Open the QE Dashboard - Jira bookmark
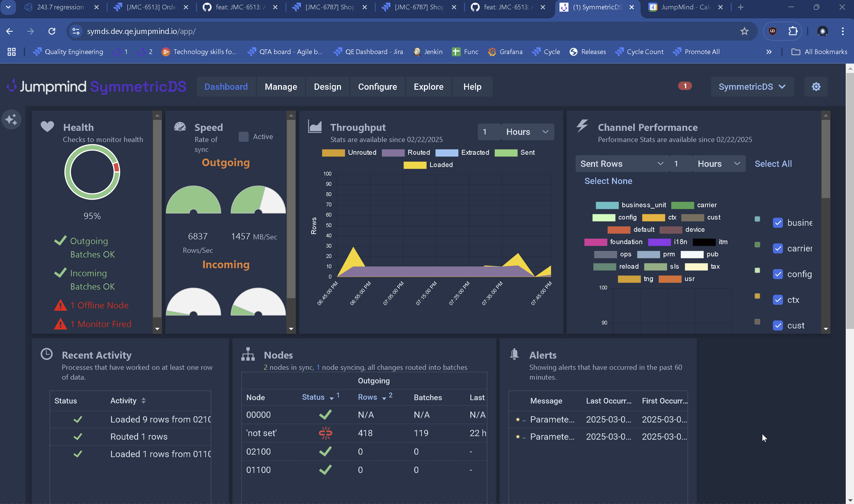 [x=368, y=52]
